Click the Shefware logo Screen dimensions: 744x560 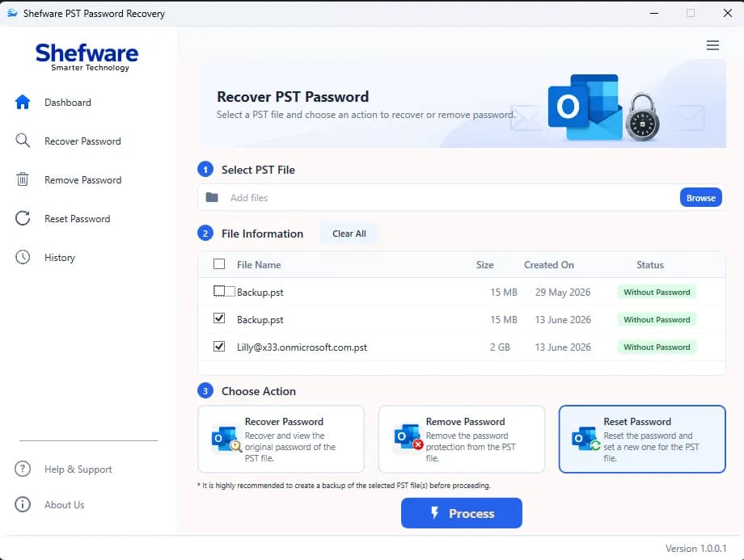coord(87,57)
